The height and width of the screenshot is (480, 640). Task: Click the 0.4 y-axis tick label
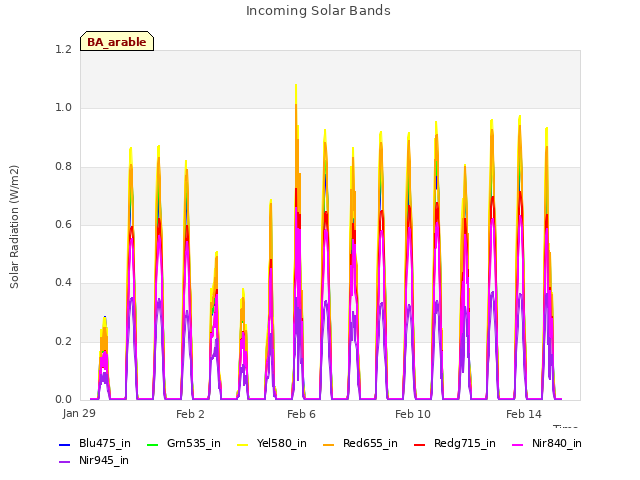tap(63, 282)
